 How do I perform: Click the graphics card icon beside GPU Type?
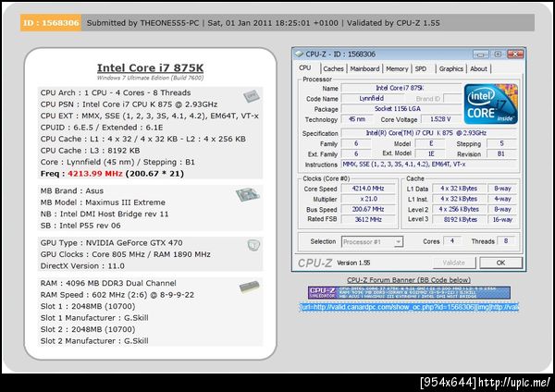coord(253,245)
